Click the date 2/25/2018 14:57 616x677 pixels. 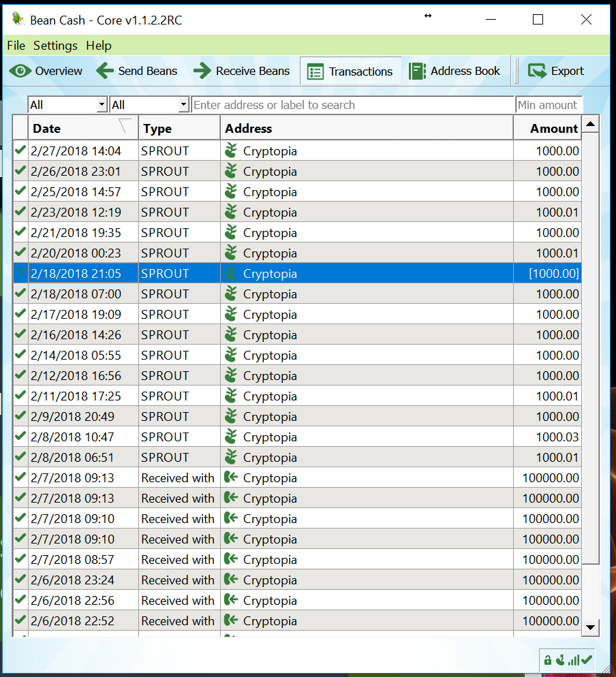(x=76, y=191)
